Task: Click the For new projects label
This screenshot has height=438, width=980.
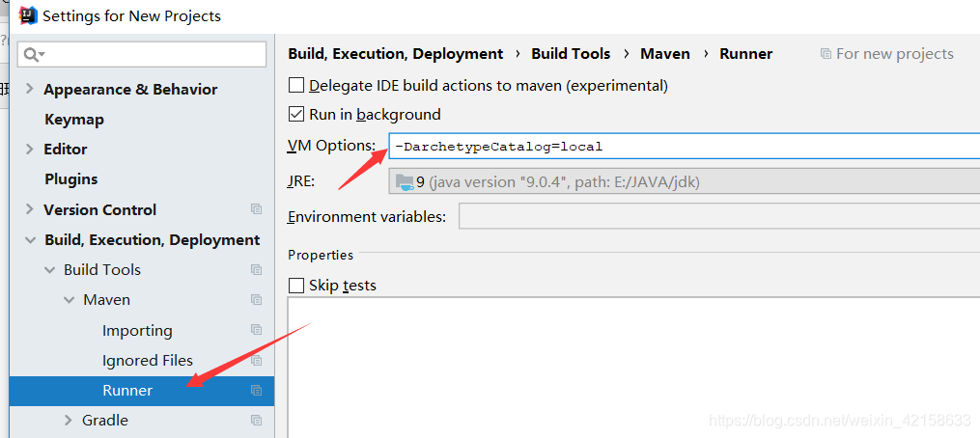Action: pos(895,54)
